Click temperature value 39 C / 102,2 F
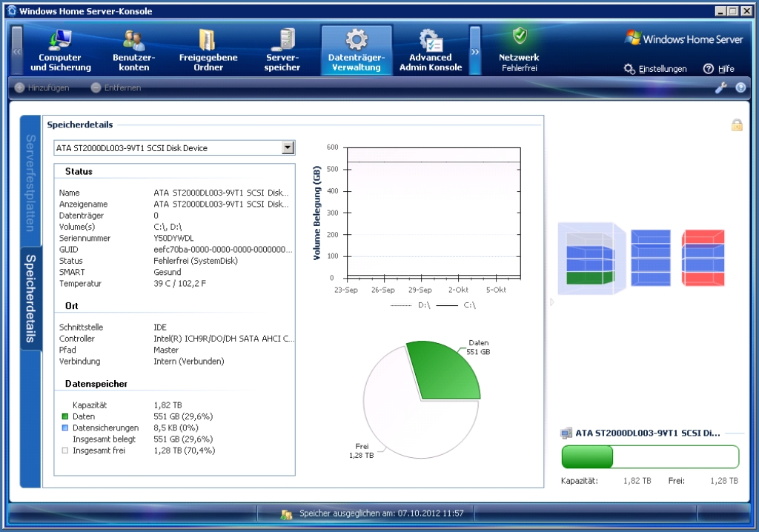 point(179,284)
